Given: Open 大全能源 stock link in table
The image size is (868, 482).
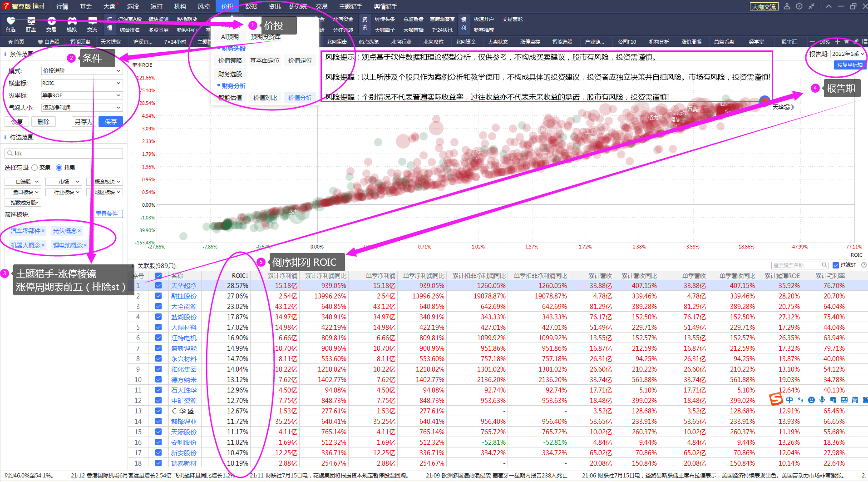Looking at the screenshot, I should pyautogui.click(x=184, y=307).
